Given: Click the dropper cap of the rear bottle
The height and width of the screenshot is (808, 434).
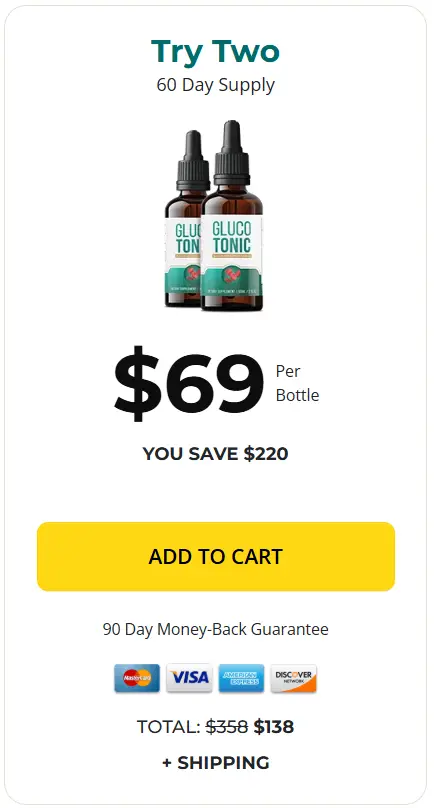Looking at the screenshot, I should (192, 161).
